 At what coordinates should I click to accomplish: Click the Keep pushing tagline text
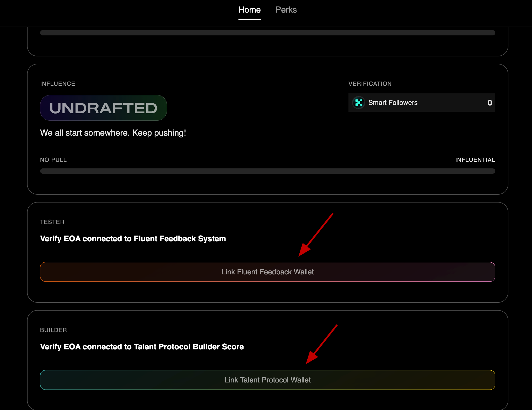[113, 133]
